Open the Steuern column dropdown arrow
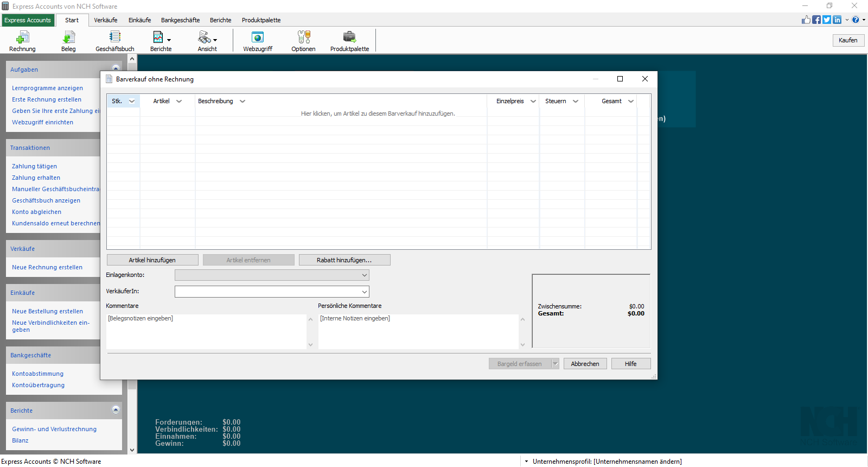This screenshot has height=467, width=868. tap(576, 101)
